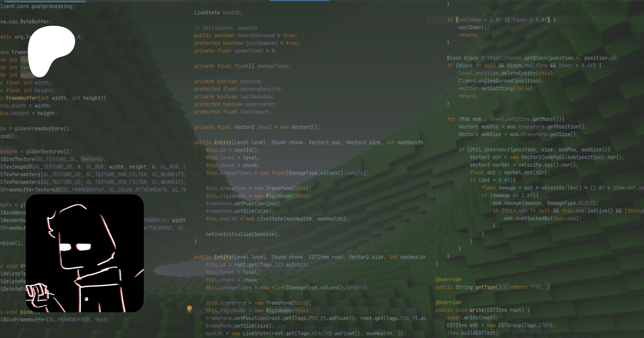Select the @Override annotation above write method
The width and height of the screenshot is (644, 338).
click(x=448, y=303)
